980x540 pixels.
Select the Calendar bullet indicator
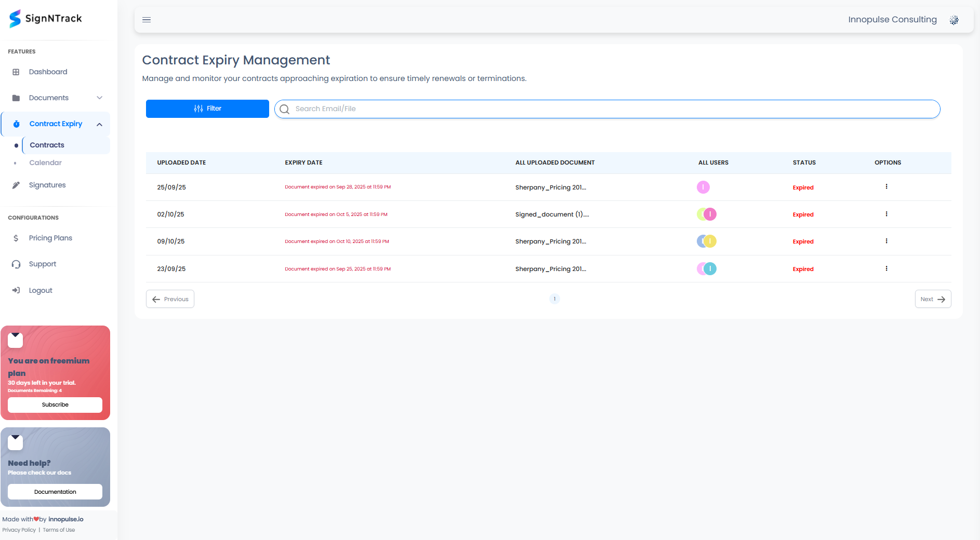coord(17,163)
